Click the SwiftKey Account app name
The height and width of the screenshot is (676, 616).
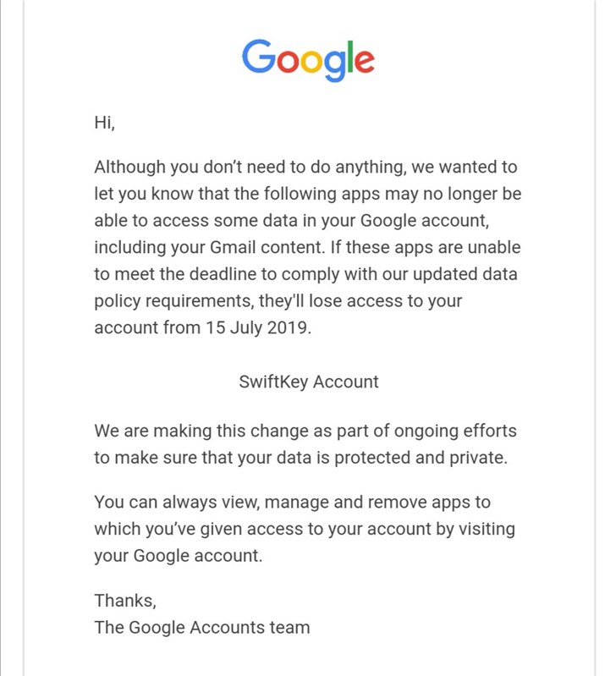point(309,382)
